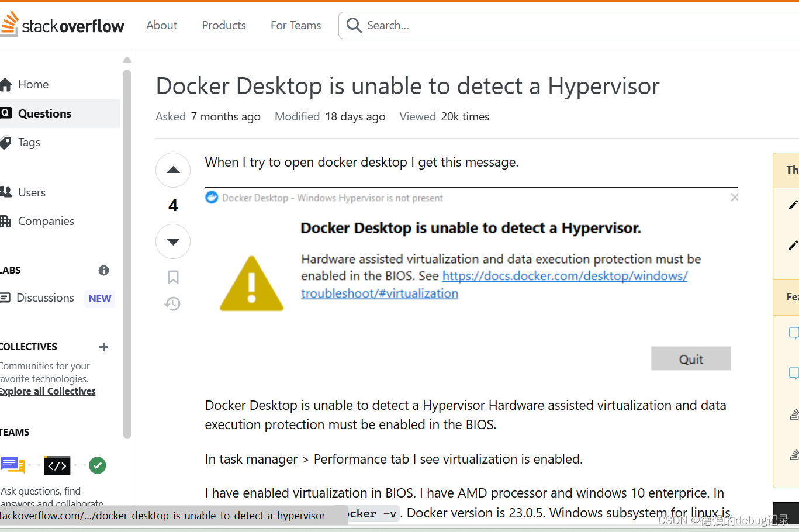Image resolution: width=799 pixels, height=532 pixels.
Task: Click the yellow warning triangle icon
Action: coord(251,284)
